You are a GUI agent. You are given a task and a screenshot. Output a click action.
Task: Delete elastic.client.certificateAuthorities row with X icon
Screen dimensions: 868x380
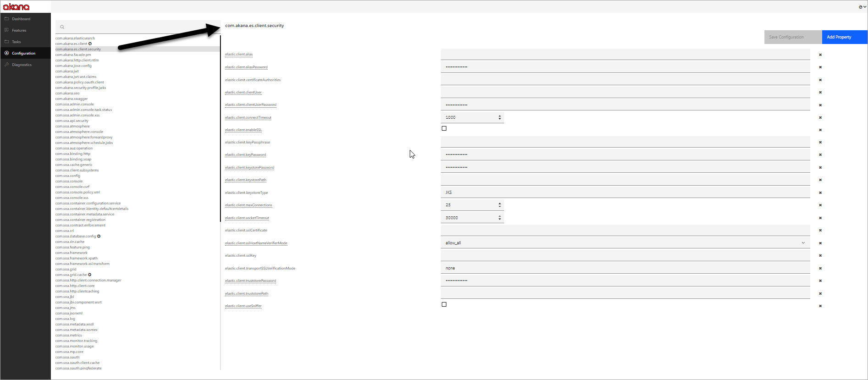tap(820, 80)
